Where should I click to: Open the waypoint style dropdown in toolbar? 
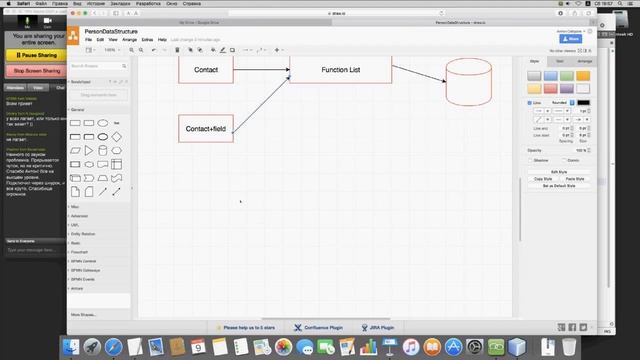[261, 50]
